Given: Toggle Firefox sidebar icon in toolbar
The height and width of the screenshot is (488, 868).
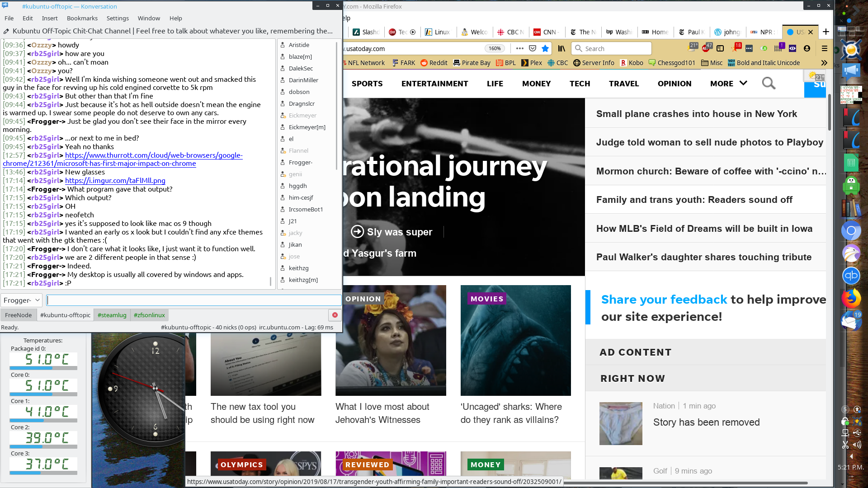Looking at the screenshot, I should (x=720, y=48).
